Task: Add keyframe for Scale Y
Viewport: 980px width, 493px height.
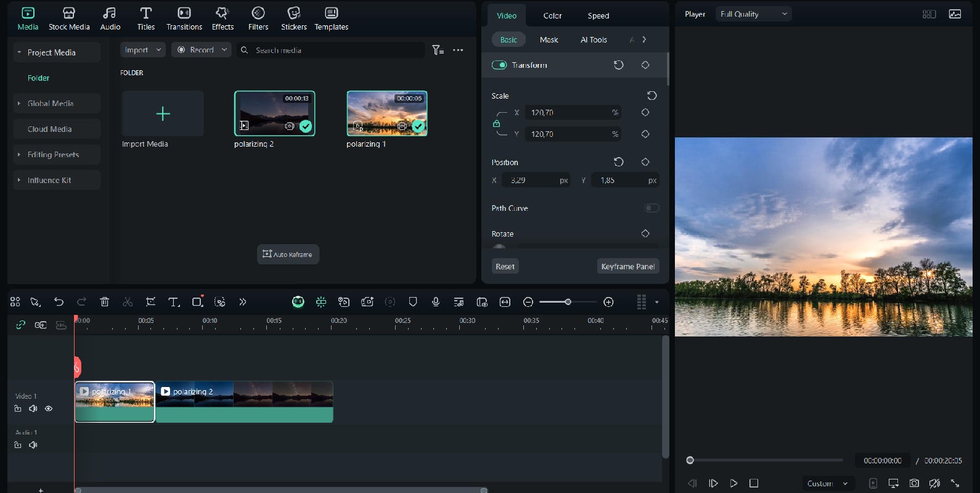Action: (x=645, y=134)
